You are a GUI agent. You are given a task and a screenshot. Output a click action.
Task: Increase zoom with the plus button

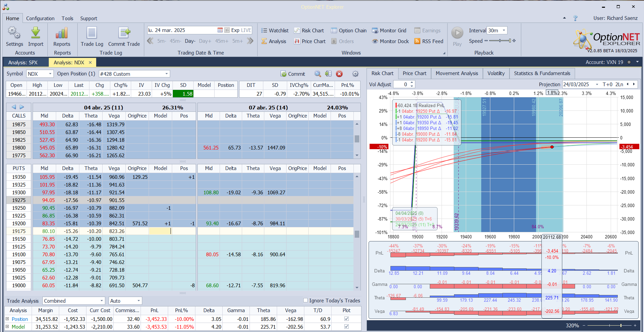click(635, 325)
